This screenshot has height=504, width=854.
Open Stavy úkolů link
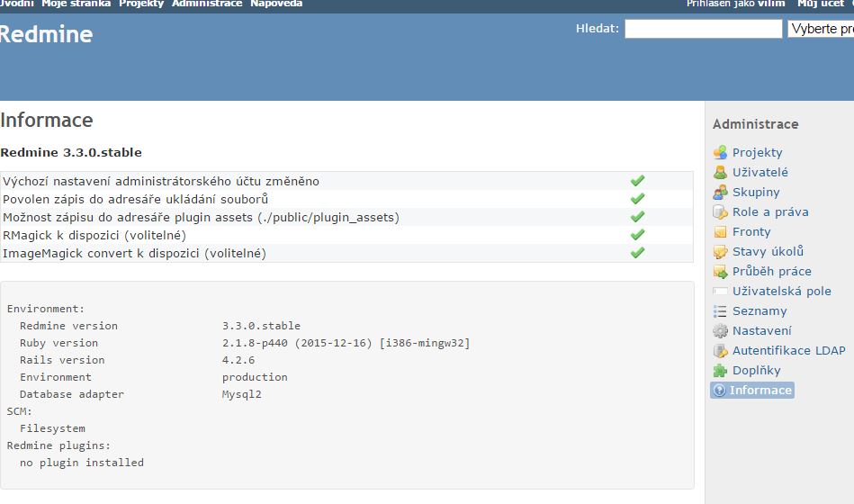coord(768,251)
